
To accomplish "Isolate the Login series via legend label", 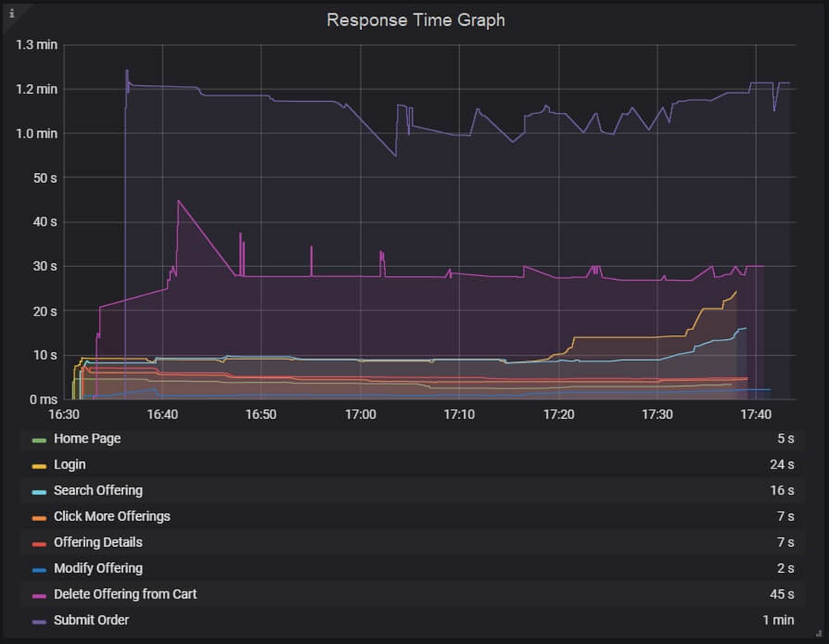I will pyautogui.click(x=70, y=464).
